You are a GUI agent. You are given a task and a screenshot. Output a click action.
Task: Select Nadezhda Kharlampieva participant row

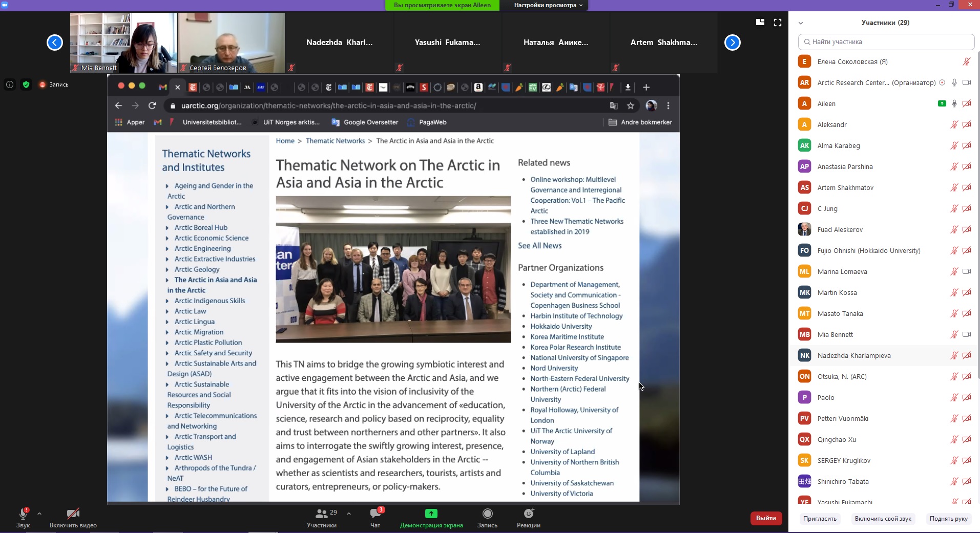pyautogui.click(x=884, y=355)
